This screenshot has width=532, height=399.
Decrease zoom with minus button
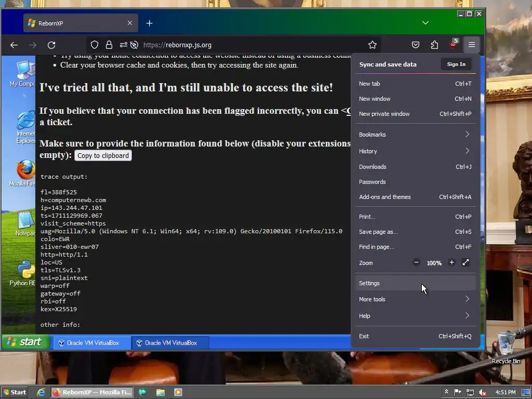tap(416, 262)
